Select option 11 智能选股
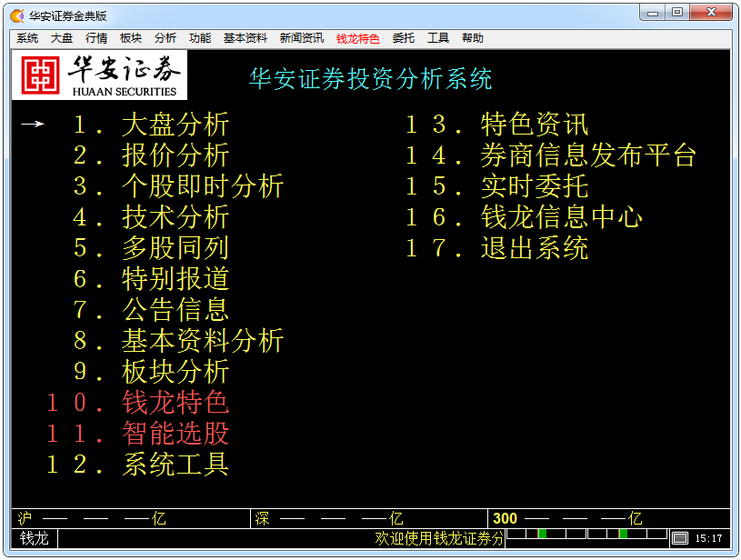Viewport: 741px width, 560px height. pos(137,434)
